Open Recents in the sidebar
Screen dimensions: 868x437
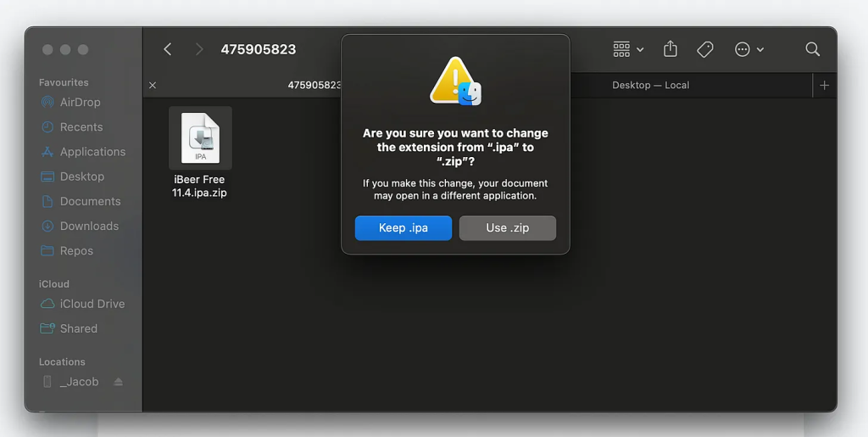81,126
